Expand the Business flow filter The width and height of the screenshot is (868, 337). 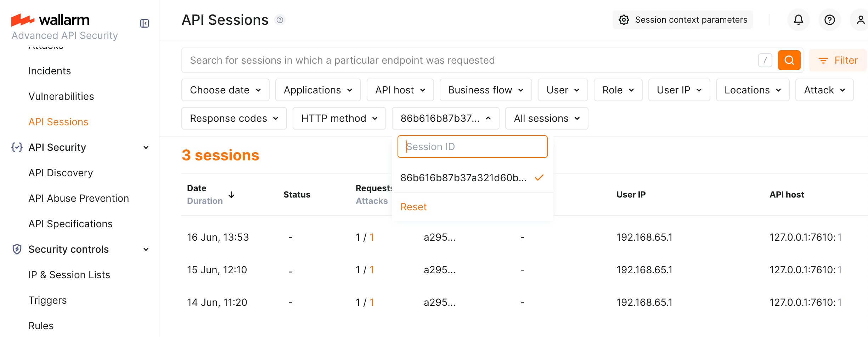click(485, 90)
